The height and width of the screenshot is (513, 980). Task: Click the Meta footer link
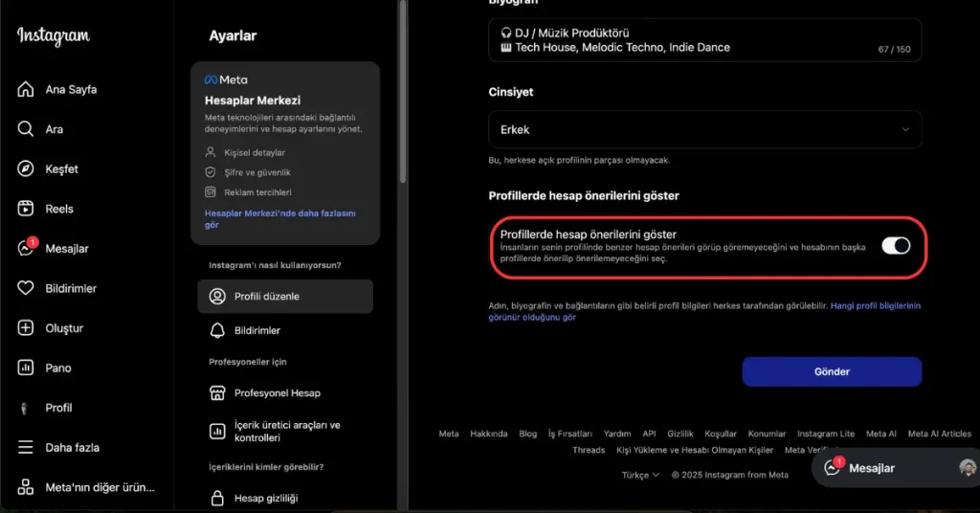point(449,434)
